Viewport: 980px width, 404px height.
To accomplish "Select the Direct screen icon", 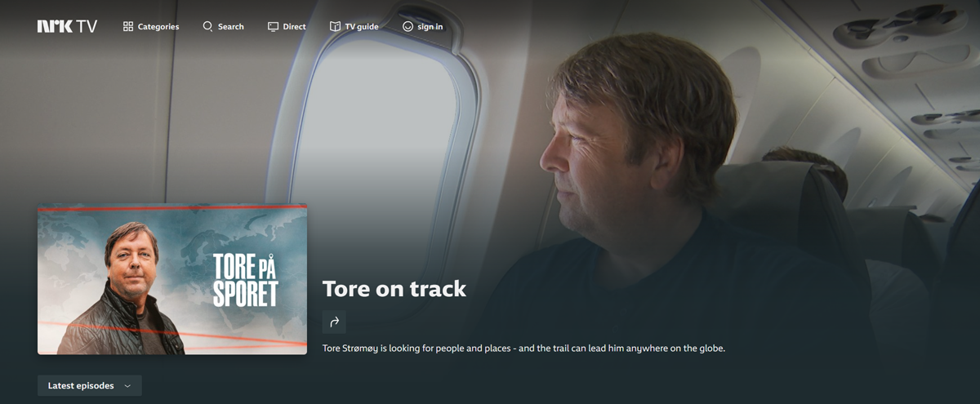I will point(273,26).
